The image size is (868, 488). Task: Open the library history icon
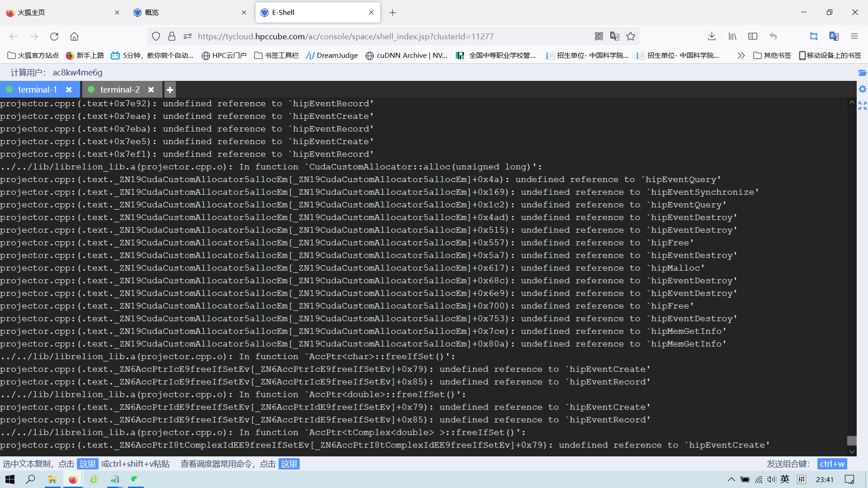[732, 36]
